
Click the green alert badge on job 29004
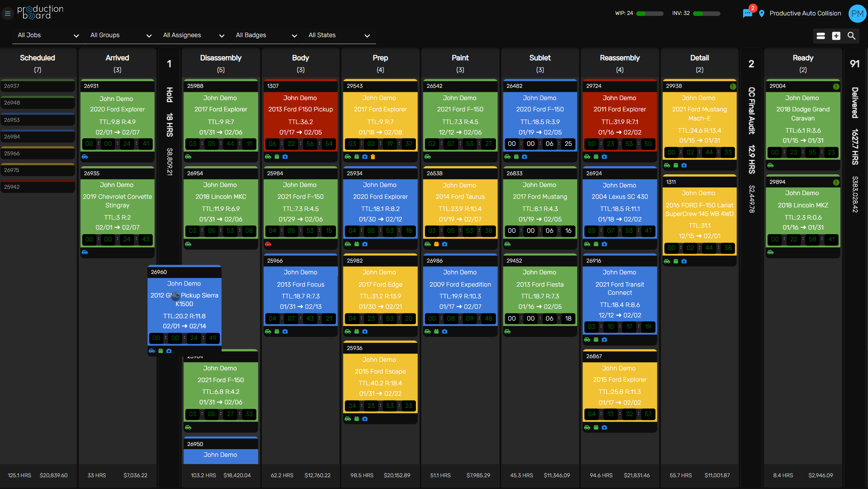pos(837,86)
